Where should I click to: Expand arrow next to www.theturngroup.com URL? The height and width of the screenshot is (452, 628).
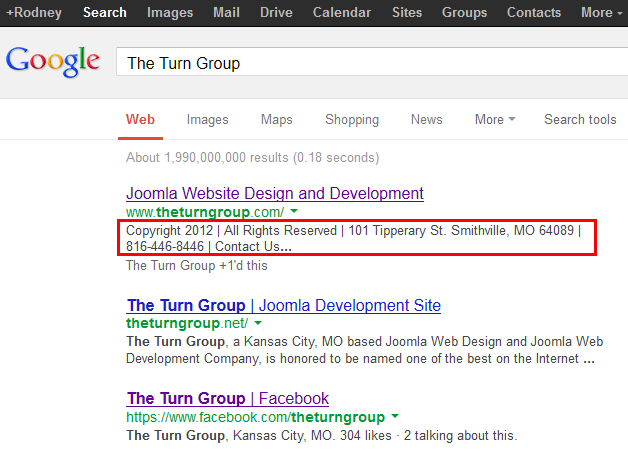[x=295, y=212]
